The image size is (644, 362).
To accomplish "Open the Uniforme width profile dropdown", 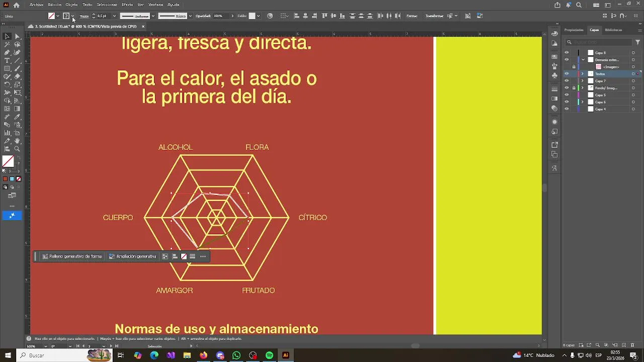I will click(x=153, y=16).
